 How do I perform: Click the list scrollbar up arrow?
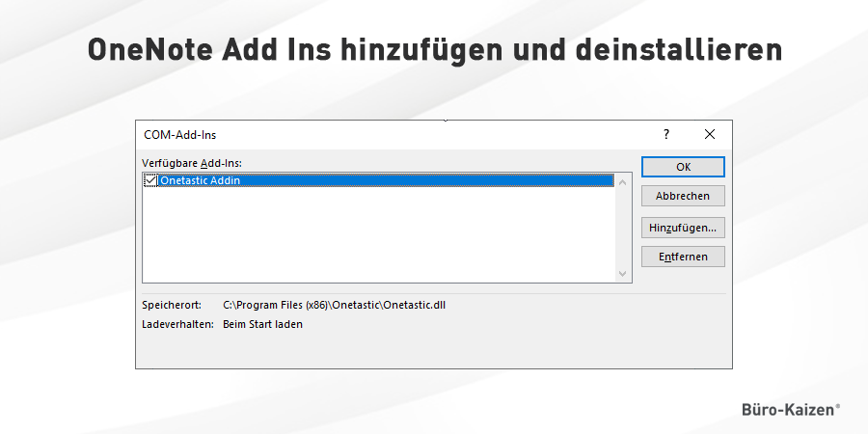tap(623, 181)
